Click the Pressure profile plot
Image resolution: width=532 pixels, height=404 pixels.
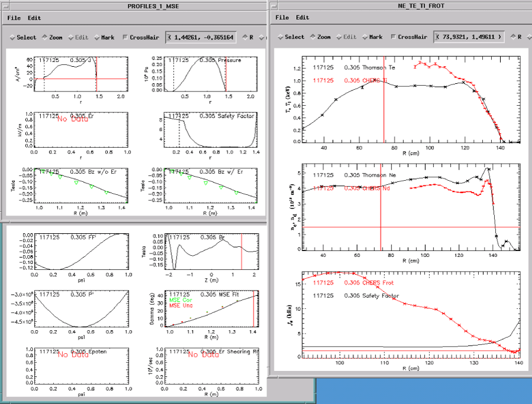(211, 73)
